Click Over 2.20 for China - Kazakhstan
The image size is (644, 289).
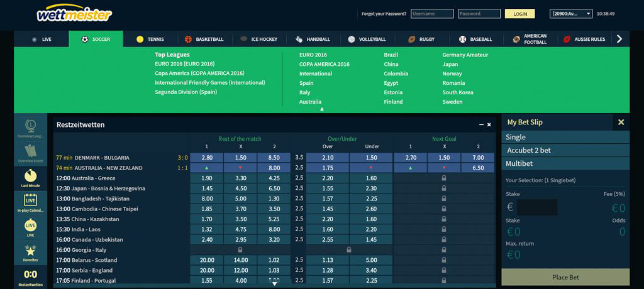(328, 219)
